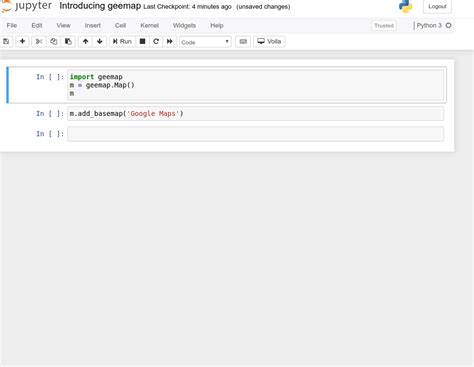This screenshot has width=474, height=367.
Task: Click the Trusted notebook indicator
Action: [x=384, y=26]
